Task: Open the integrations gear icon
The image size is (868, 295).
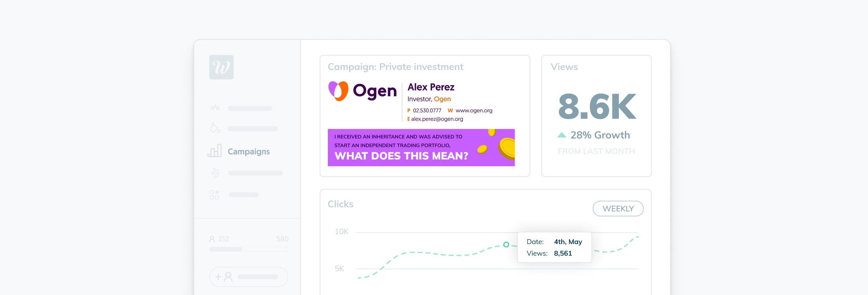Action: click(215, 173)
